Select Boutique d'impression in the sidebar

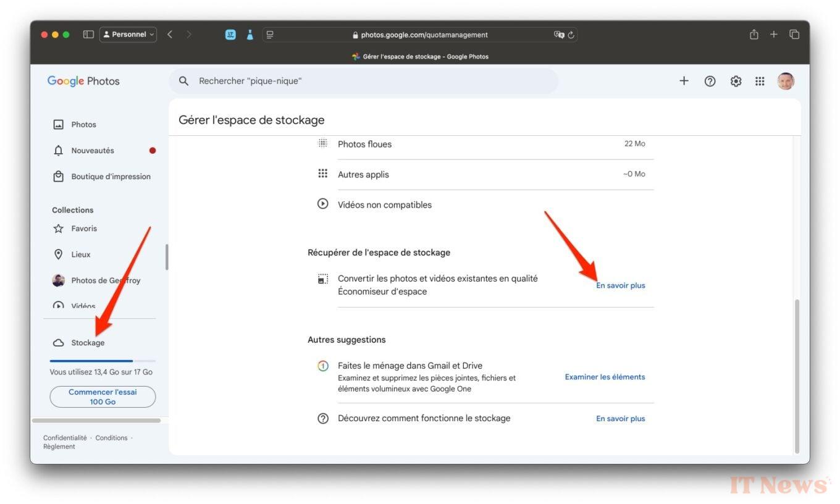click(x=111, y=177)
